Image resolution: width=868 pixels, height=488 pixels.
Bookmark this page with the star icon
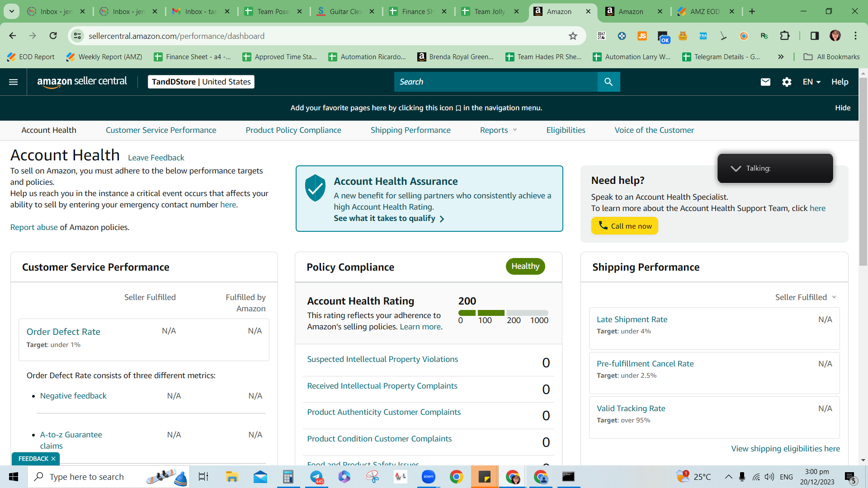pos(573,36)
